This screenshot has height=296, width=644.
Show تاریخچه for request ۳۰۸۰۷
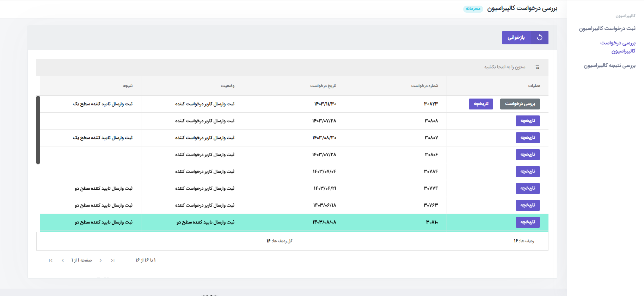(x=528, y=138)
